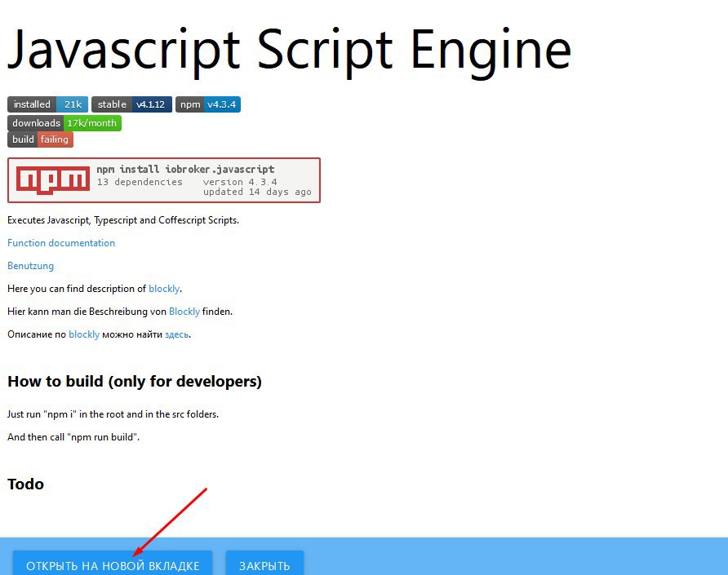Click the line 'Just run "npm i" in the root'
Viewport: 728px width, 575px height.
coord(113,414)
